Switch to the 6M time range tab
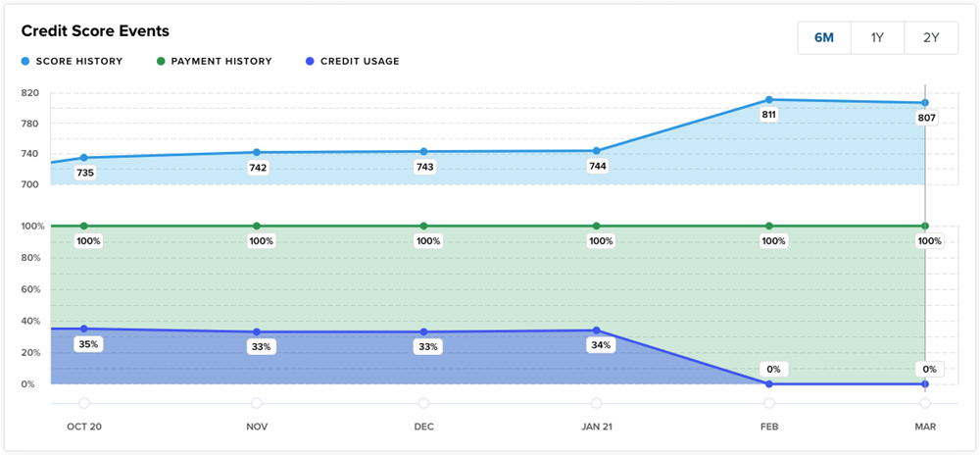 824,37
